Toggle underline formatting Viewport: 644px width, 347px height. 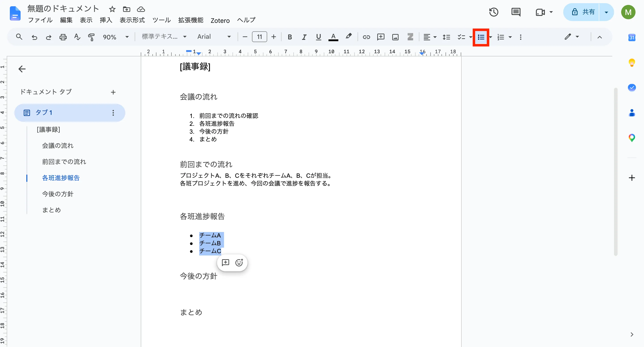[318, 37]
